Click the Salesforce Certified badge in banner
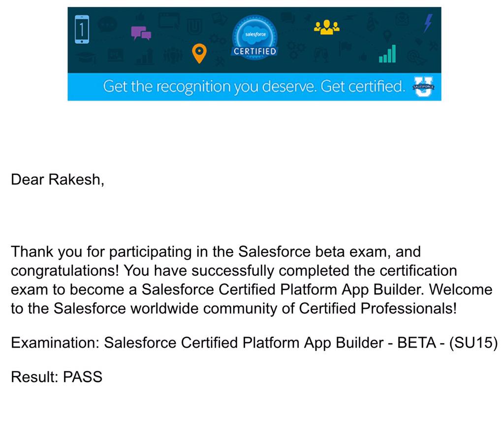This screenshot has height=448, width=504. coord(254,37)
